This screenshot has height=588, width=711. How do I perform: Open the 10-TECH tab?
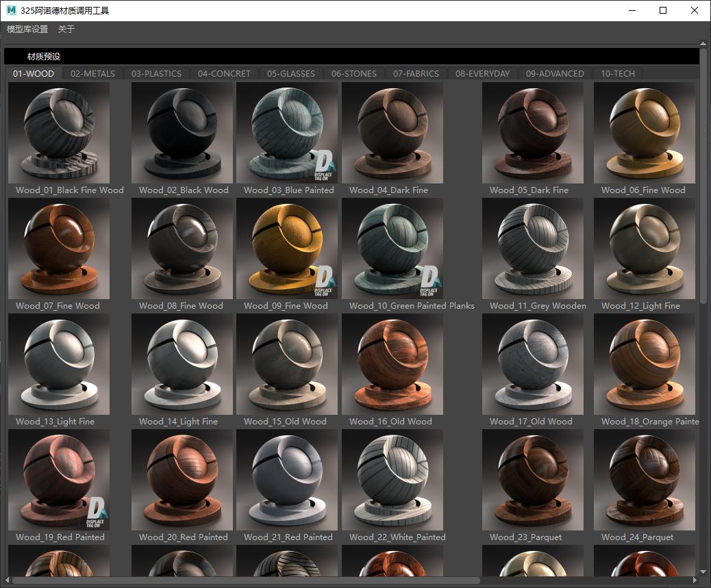[617, 73]
